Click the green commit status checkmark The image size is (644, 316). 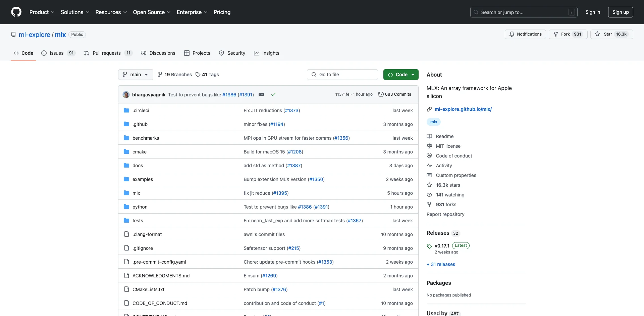[x=273, y=95]
